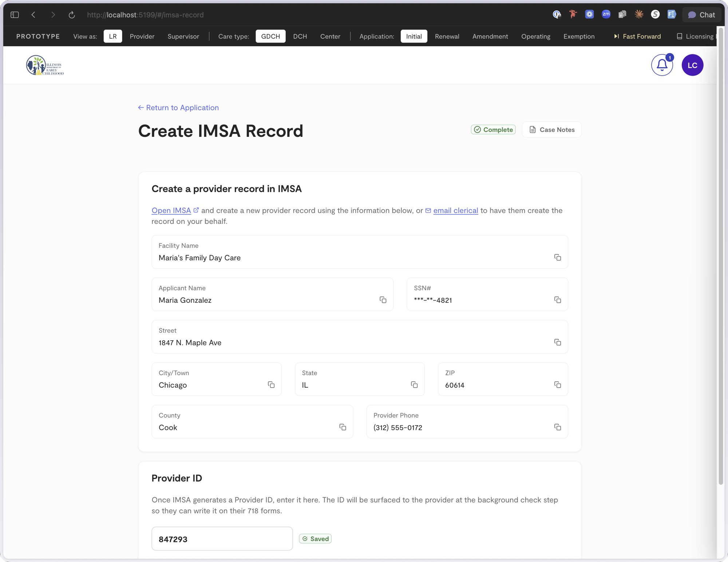Open the notifications bell

tap(662, 65)
